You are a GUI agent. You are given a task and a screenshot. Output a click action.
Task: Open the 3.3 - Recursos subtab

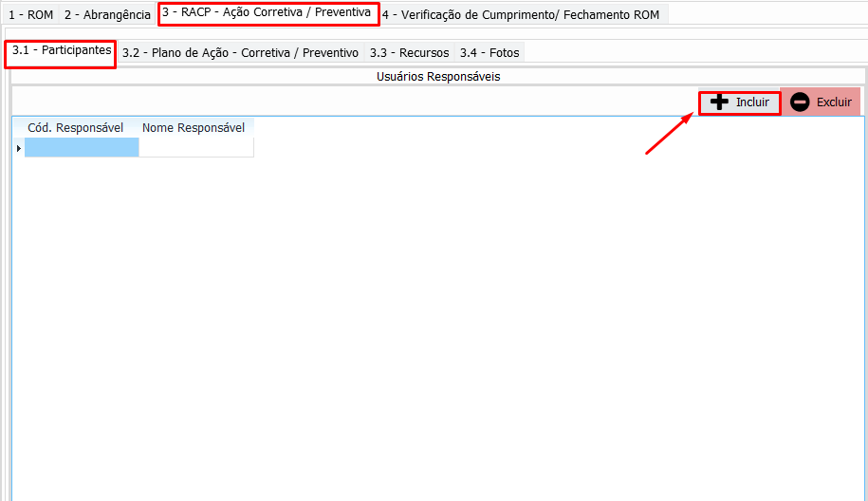point(409,53)
